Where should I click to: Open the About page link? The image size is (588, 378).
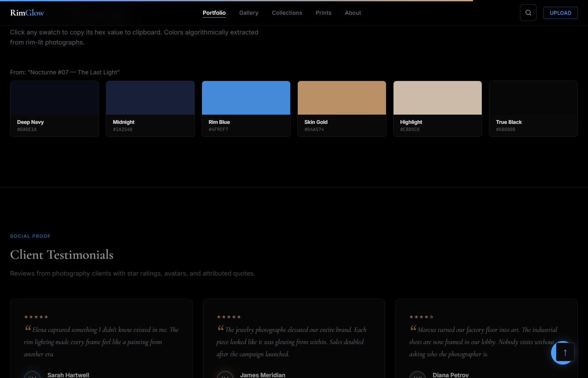(x=353, y=13)
